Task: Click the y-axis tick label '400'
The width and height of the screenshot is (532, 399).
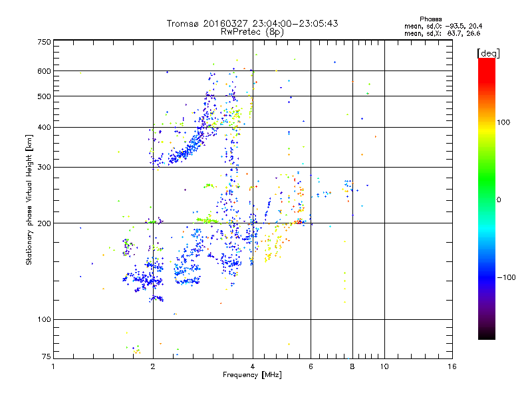Action: point(44,128)
